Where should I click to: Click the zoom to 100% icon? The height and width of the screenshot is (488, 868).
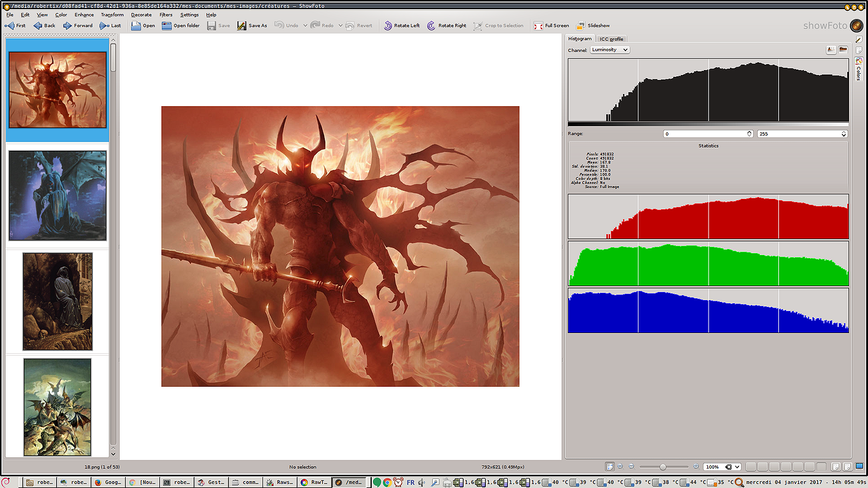[x=620, y=467]
